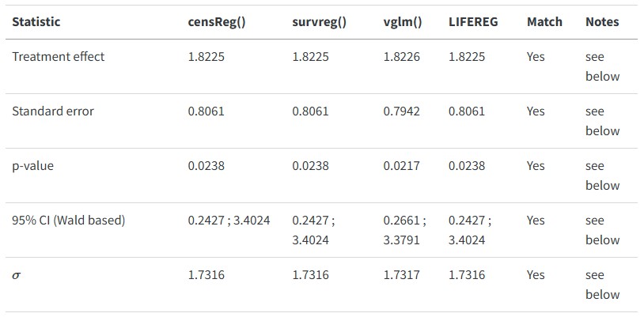Click vglm() p-value 0.0217
The height and width of the screenshot is (317, 644).
point(401,166)
